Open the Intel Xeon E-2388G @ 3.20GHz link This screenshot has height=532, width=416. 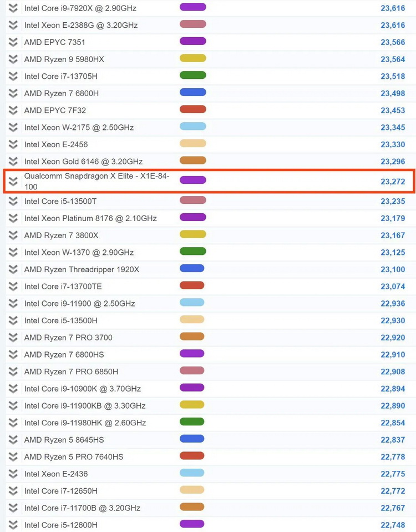coord(81,25)
